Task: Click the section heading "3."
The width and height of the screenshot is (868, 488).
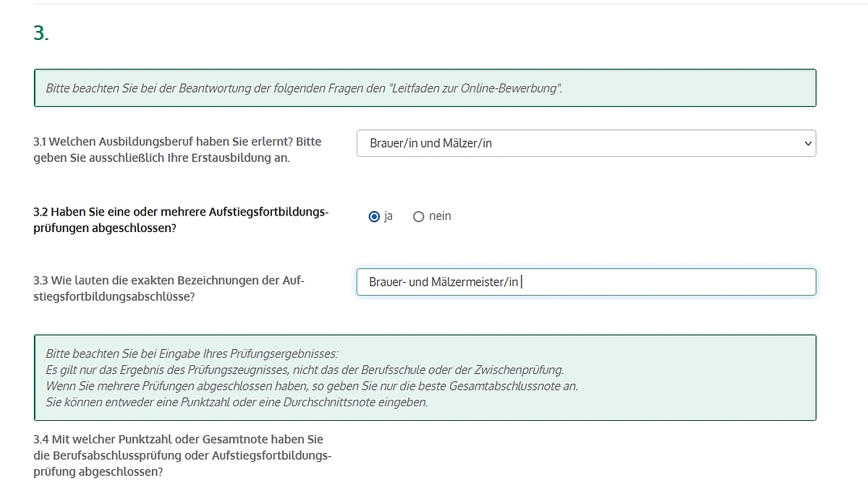Action: 40,33
